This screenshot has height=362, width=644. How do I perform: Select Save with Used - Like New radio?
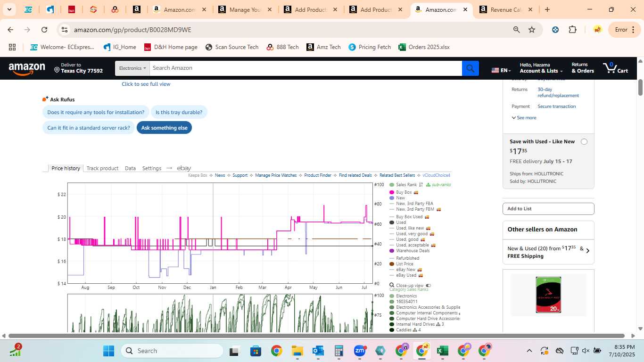point(584,142)
